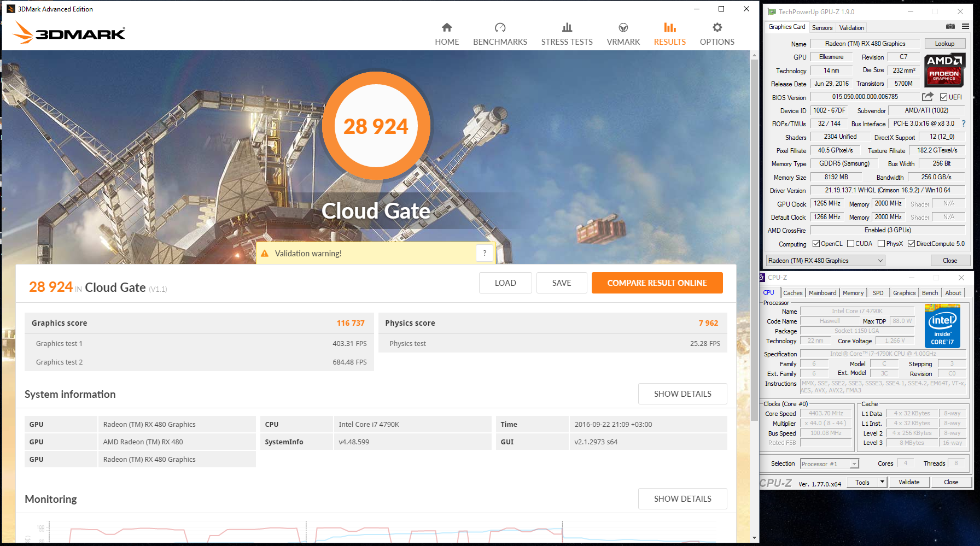The image size is (980, 546).
Task: Click the Core Speed value in CPU-Z
Action: coord(826,414)
